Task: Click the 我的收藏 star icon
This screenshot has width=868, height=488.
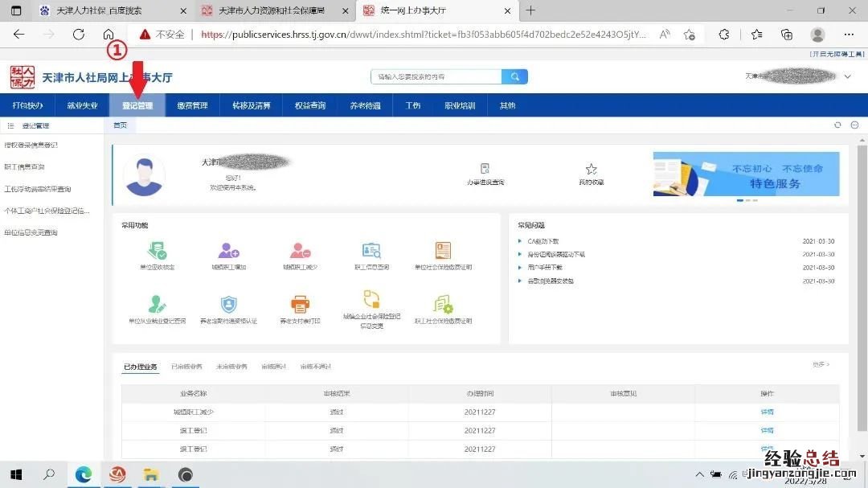Action: (x=591, y=170)
